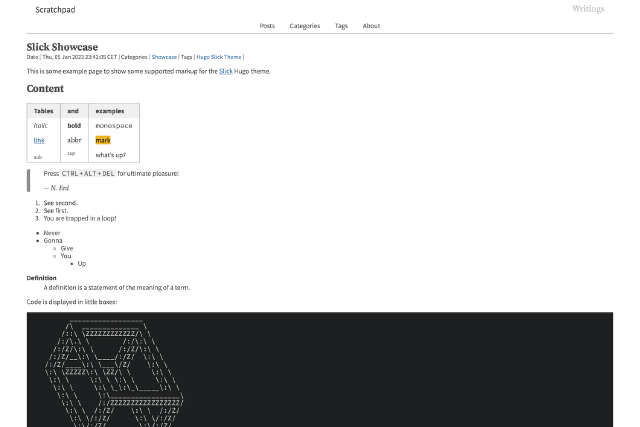The width and height of the screenshot is (640, 427).
Task: Click the 'You are trapped in a loop!' list item
Action: tap(80, 218)
